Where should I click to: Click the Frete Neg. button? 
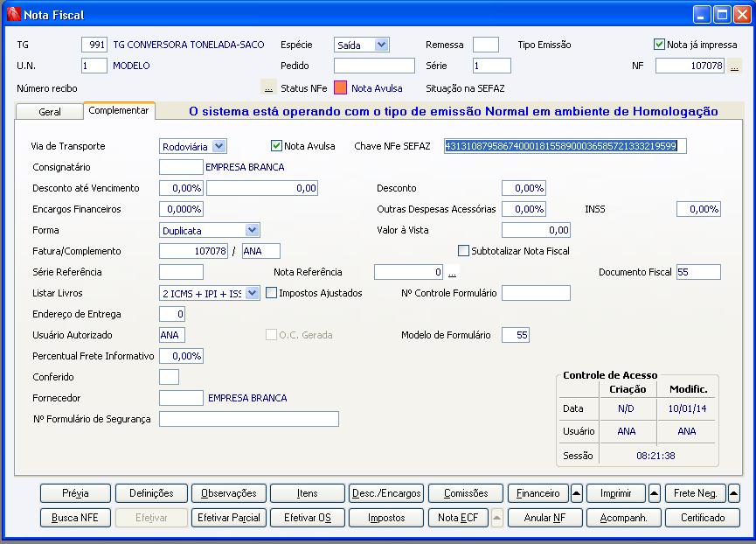(695, 493)
